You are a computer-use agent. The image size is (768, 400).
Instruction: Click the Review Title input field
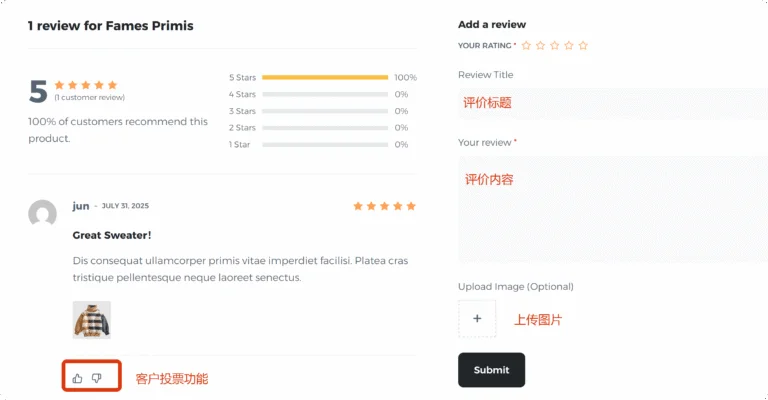(x=610, y=103)
